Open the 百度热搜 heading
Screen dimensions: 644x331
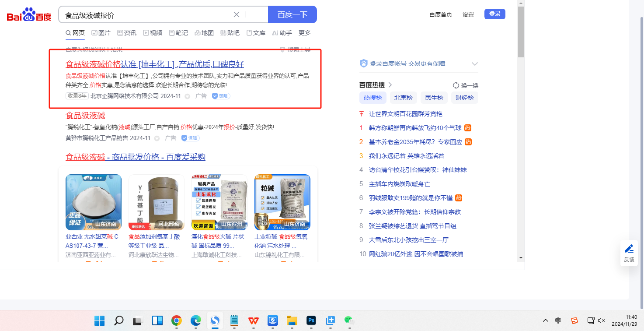[376, 85]
